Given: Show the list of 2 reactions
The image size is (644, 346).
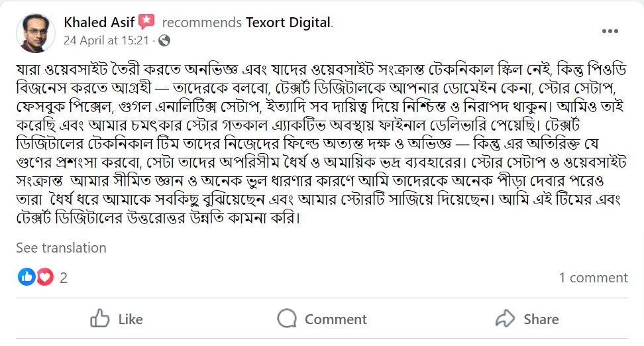Looking at the screenshot, I should point(64,278).
